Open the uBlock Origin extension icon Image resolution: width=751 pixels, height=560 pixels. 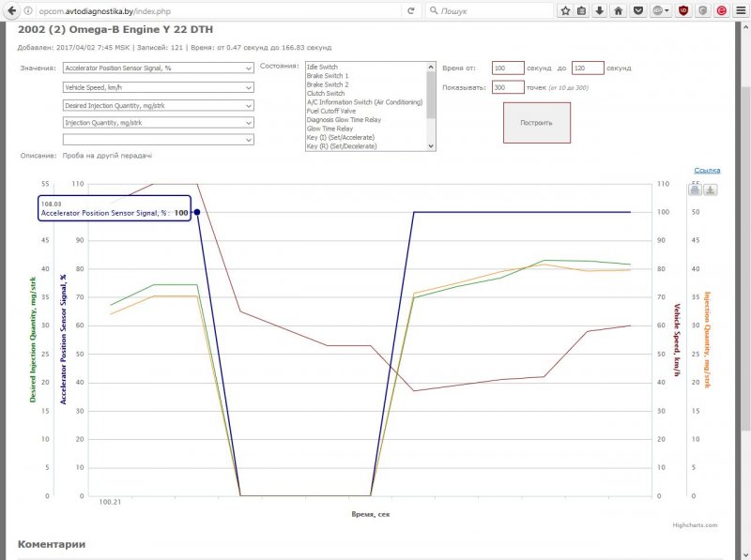click(x=682, y=10)
